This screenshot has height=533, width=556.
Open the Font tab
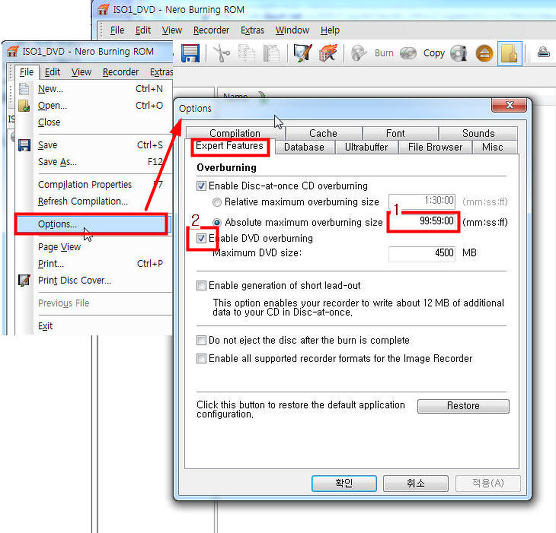[395, 133]
